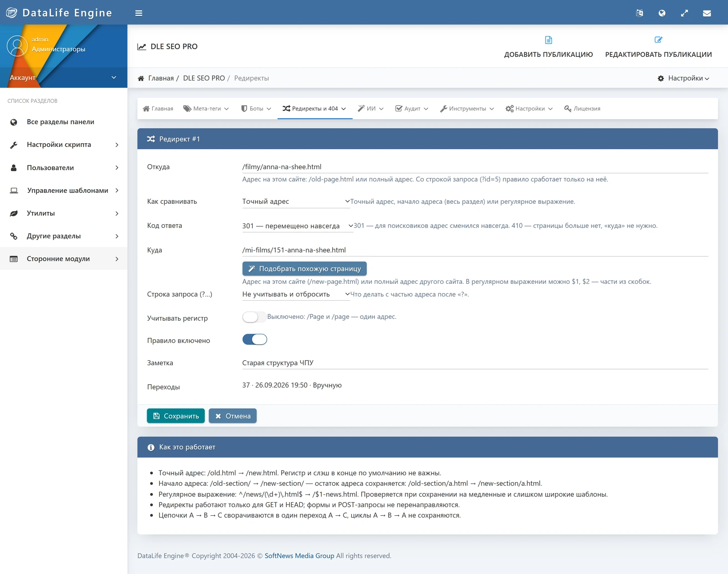The image size is (728, 574).
Task: Open the ИИ tab menu
Action: 370,109
